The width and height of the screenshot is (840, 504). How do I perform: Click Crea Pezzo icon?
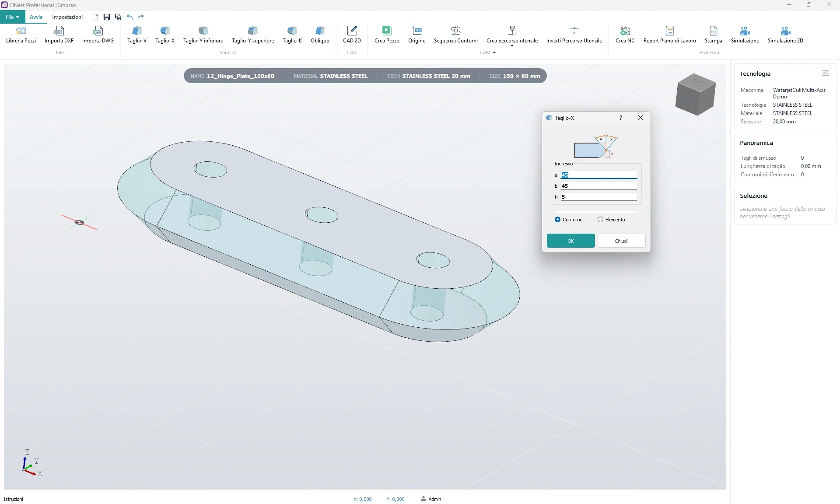coord(387,31)
